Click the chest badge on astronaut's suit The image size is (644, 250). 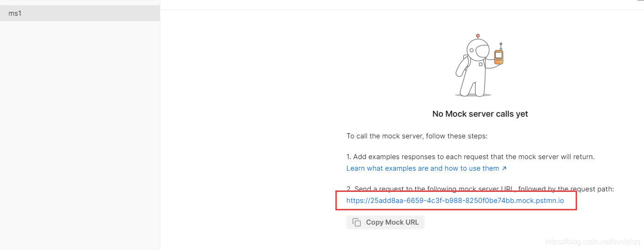tap(480, 65)
